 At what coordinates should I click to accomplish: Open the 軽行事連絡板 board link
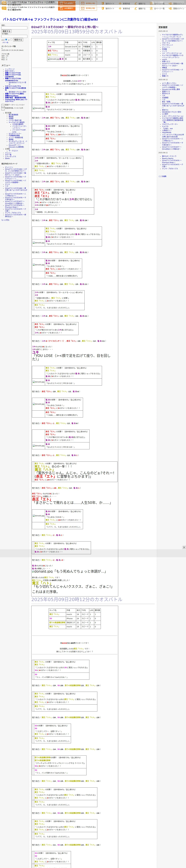click(x=13, y=115)
